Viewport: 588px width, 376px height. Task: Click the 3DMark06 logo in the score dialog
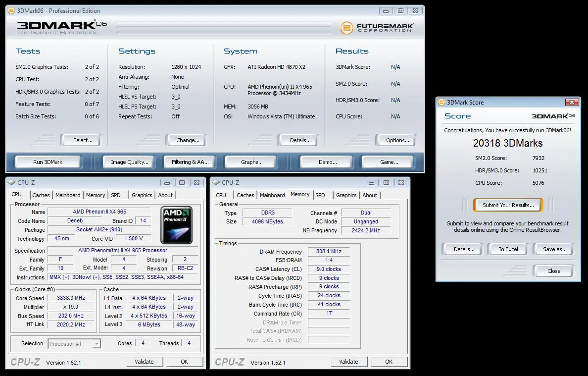[x=553, y=116]
